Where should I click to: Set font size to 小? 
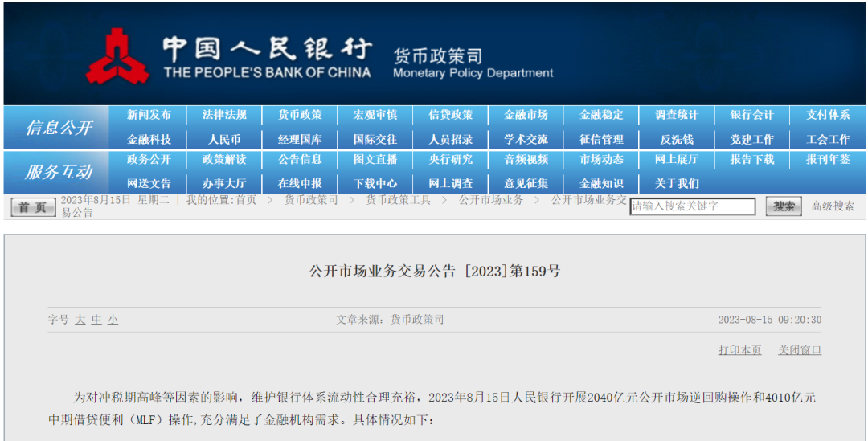coord(113,320)
